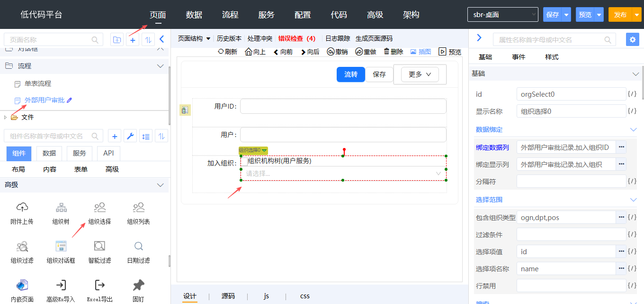Expand the 文件 tree node
This screenshot has height=304, width=644.
click(6, 117)
